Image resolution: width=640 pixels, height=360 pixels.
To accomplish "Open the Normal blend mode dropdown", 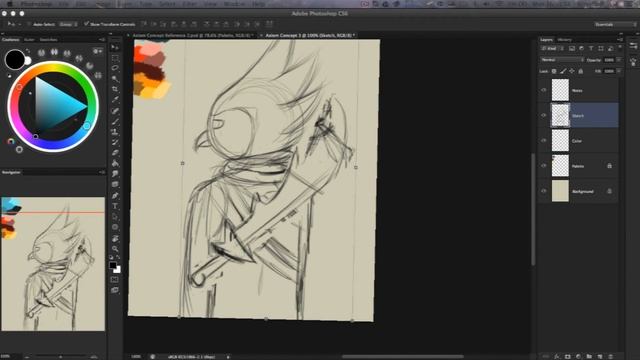I will (562, 60).
